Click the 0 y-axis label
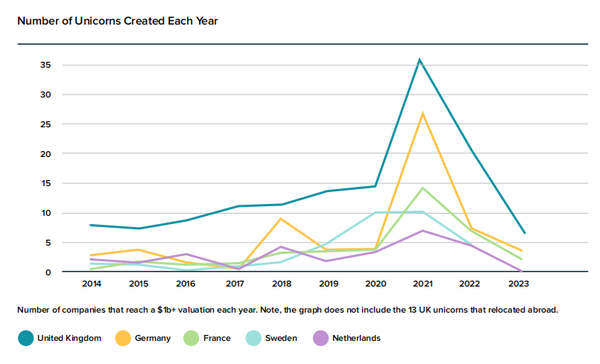This screenshot has height=364, width=600. click(48, 273)
